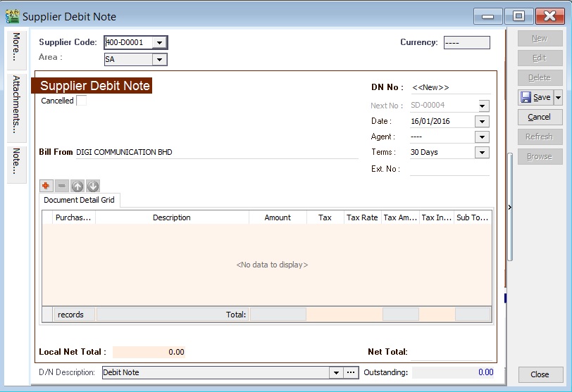
Task: Click the Close button at bottom right
Action: (x=540, y=374)
